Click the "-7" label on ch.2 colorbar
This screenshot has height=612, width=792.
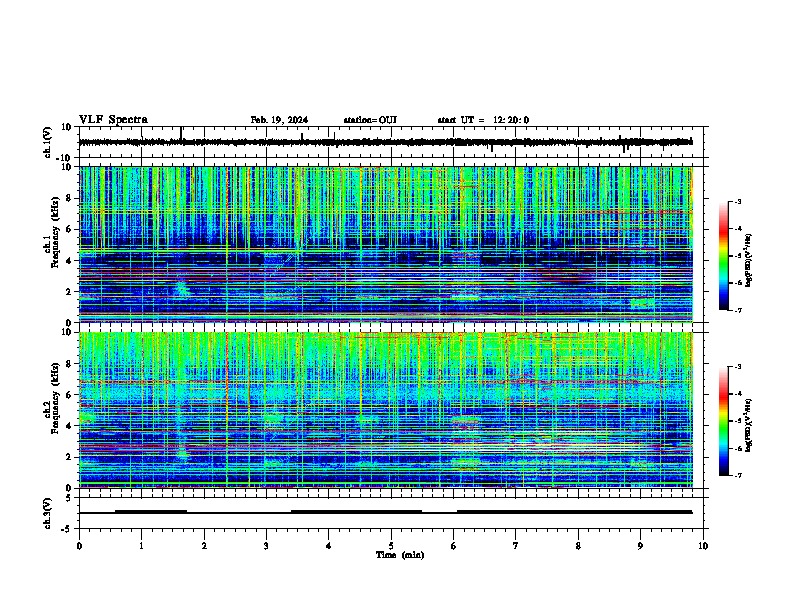click(x=737, y=475)
